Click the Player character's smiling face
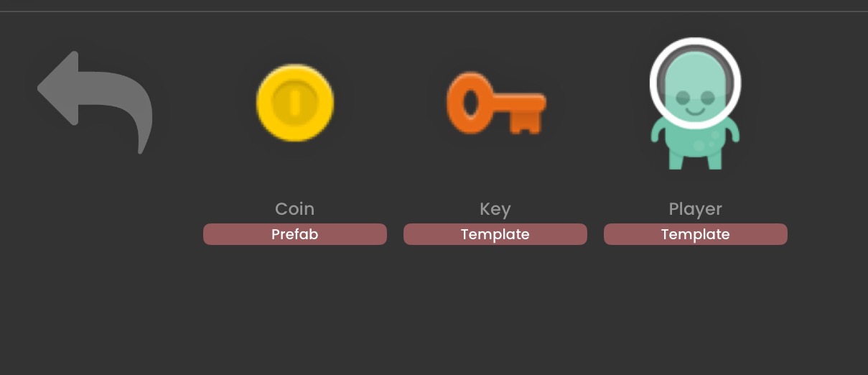The width and height of the screenshot is (868, 375). pos(695,102)
